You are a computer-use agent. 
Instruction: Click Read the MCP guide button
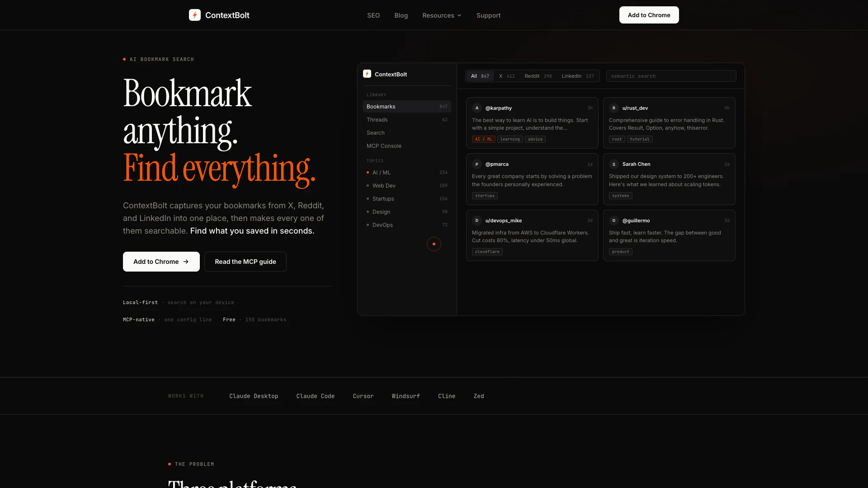[245, 262]
